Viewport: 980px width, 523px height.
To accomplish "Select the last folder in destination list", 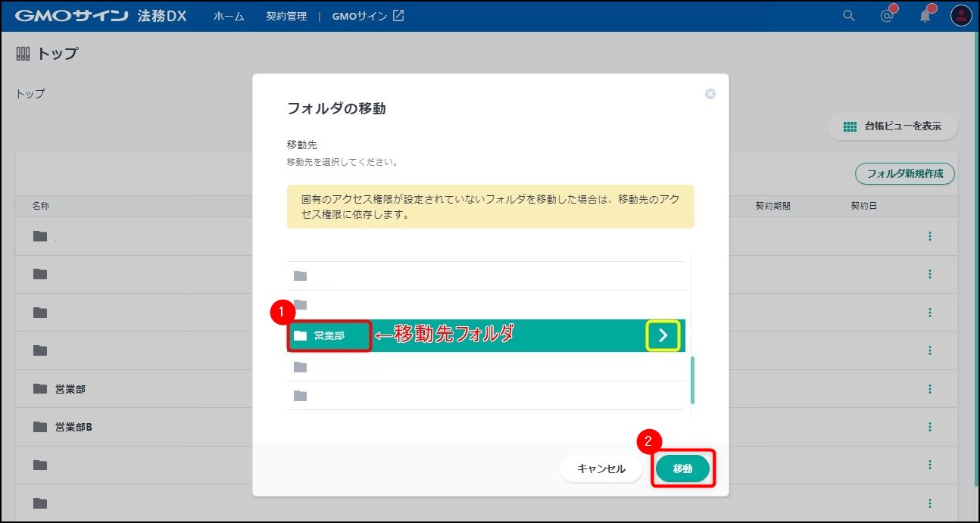I will [x=485, y=396].
